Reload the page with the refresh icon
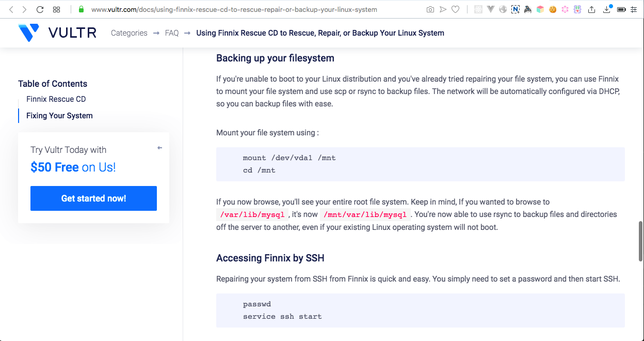The height and width of the screenshot is (341, 644). (x=40, y=9)
